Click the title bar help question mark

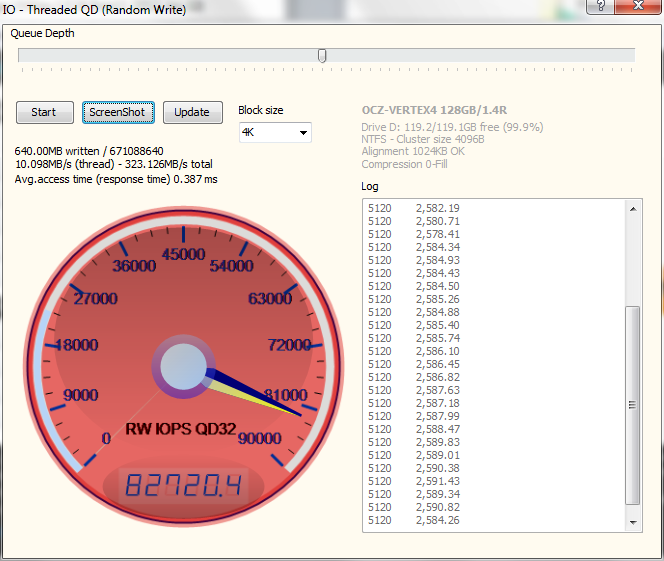599,5
